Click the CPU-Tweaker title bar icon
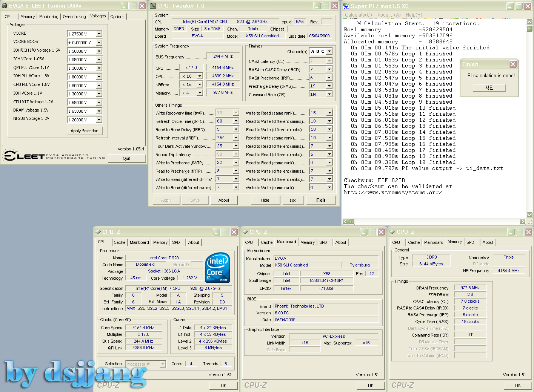The width and height of the screenshot is (534, 392). tap(153, 6)
